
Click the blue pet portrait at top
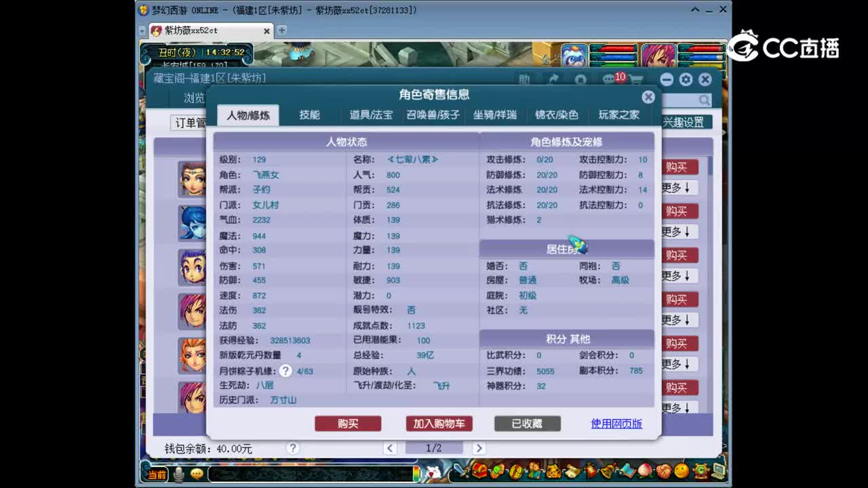click(574, 56)
